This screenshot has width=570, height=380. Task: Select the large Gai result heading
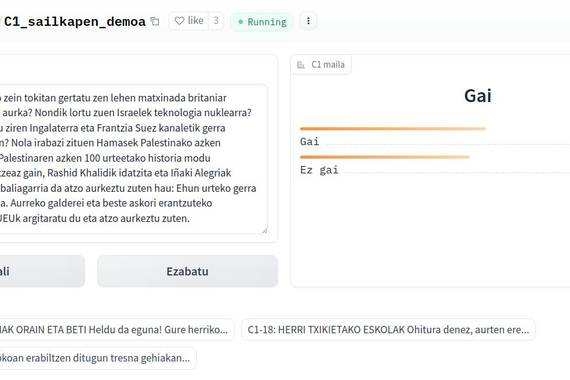[x=478, y=96]
